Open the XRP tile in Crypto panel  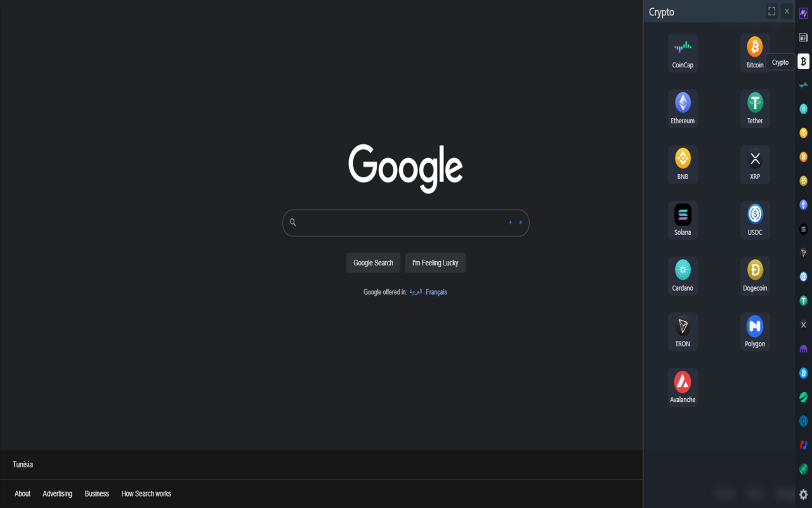(755, 164)
